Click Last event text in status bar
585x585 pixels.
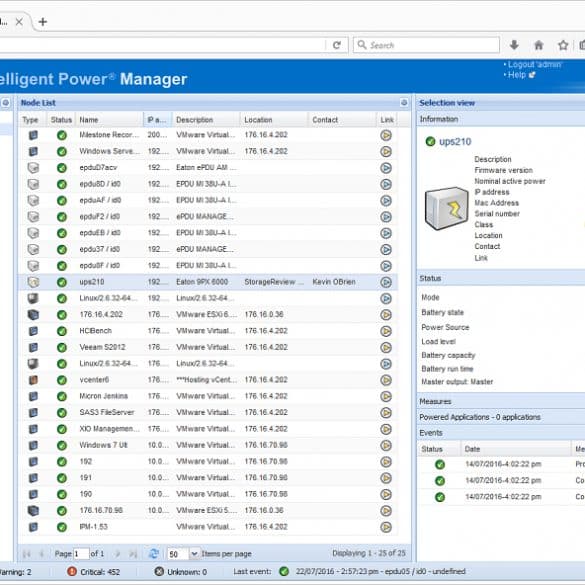click(252, 572)
